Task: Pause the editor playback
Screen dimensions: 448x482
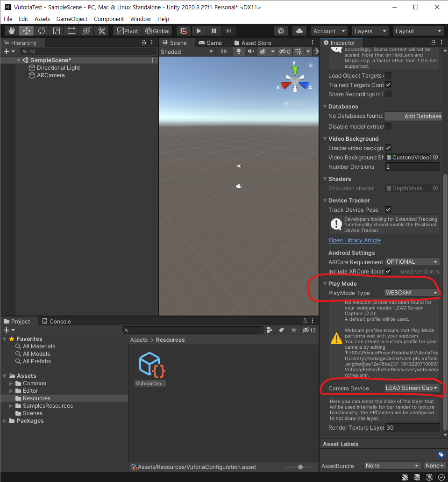Action: [214, 31]
